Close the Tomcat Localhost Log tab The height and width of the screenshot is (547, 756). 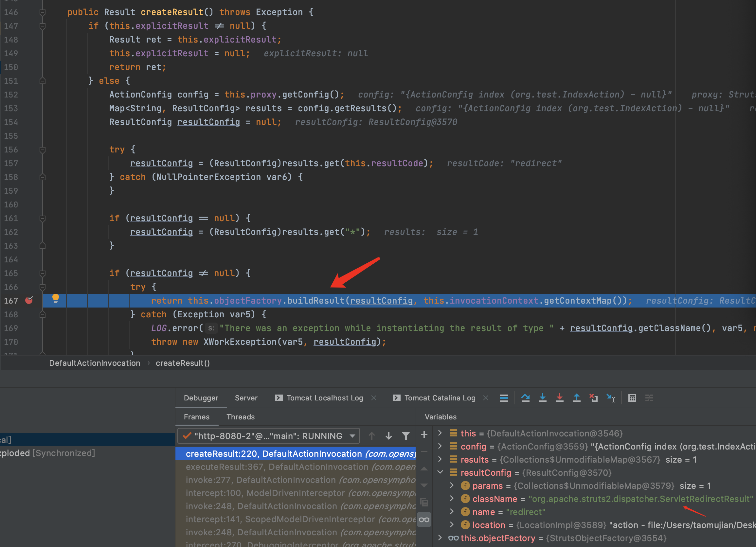(374, 398)
